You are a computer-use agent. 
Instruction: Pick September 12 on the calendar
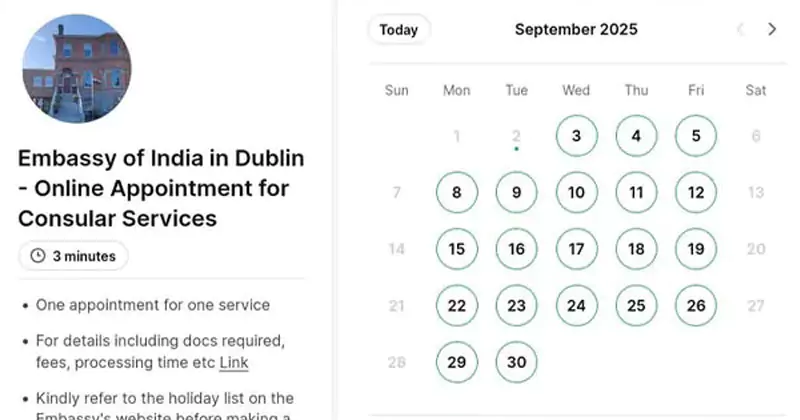coord(696,193)
